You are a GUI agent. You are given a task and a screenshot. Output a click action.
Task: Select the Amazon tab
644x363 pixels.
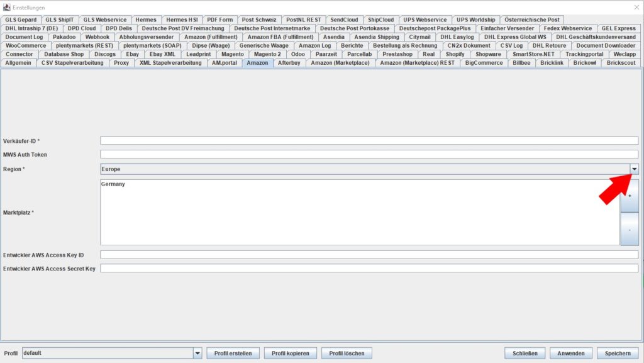257,63
